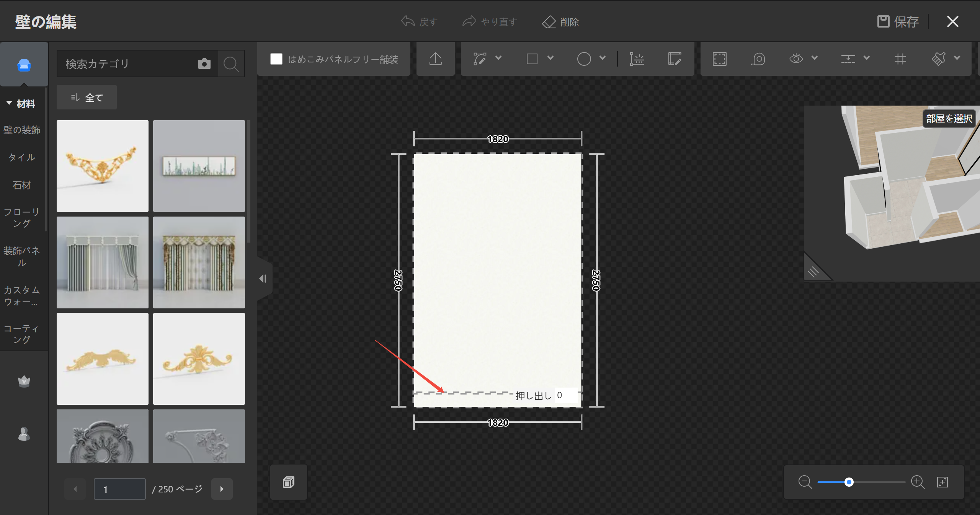Toggle the grid hash icon
This screenshot has width=980, height=515.
(x=900, y=59)
